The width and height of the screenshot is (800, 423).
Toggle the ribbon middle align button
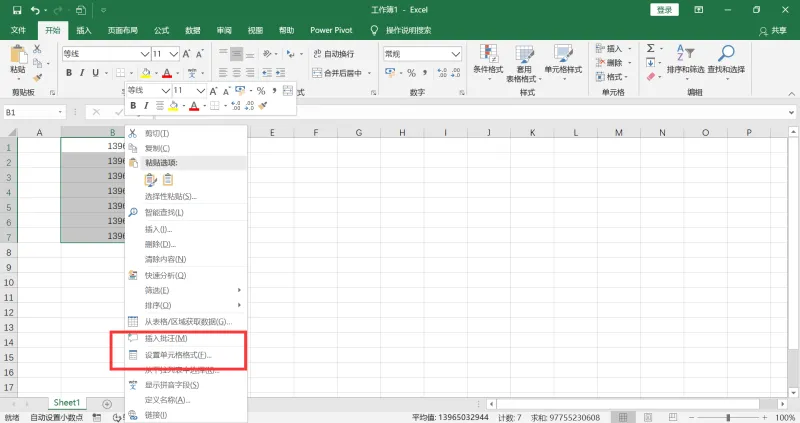click(236, 54)
